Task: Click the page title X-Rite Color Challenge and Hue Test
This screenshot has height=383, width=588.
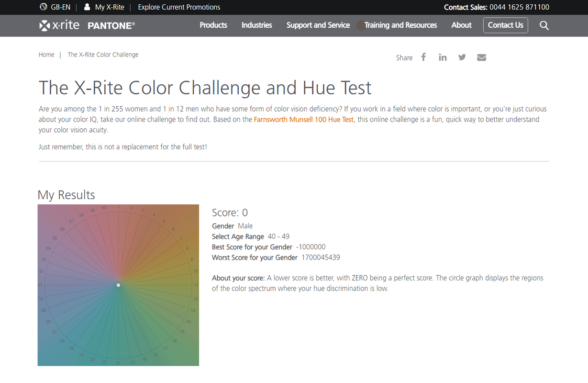Action: [x=205, y=88]
